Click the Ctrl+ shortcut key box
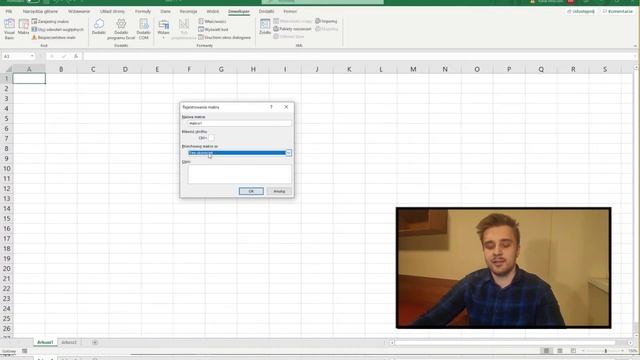 point(211,138)
